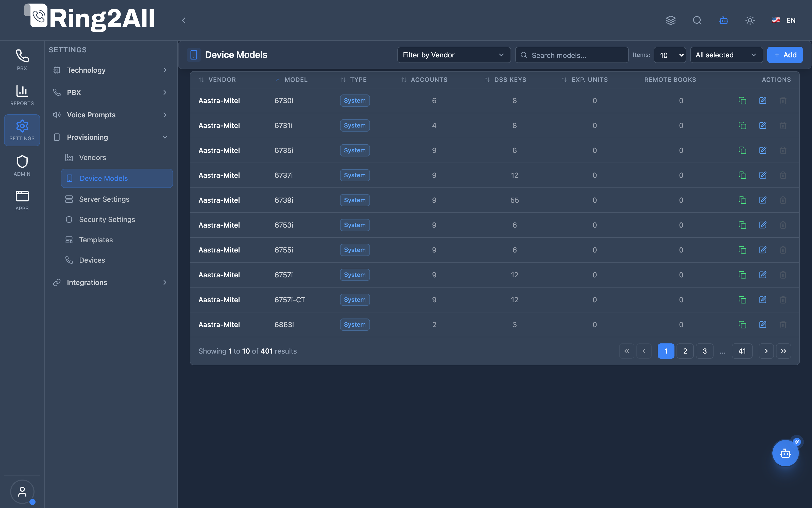Screen dimensions: 812x508
Task: Open Templates menu item
Action: point(116,240)
